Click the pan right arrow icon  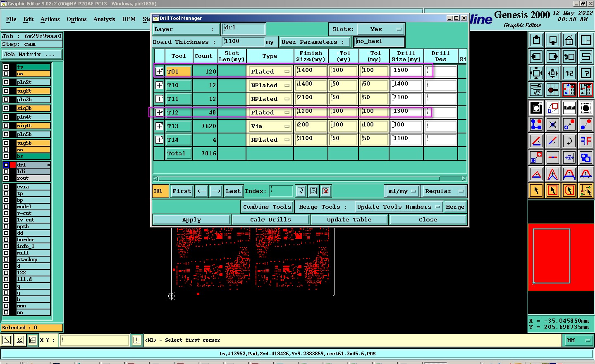click(x=553, y=57)
